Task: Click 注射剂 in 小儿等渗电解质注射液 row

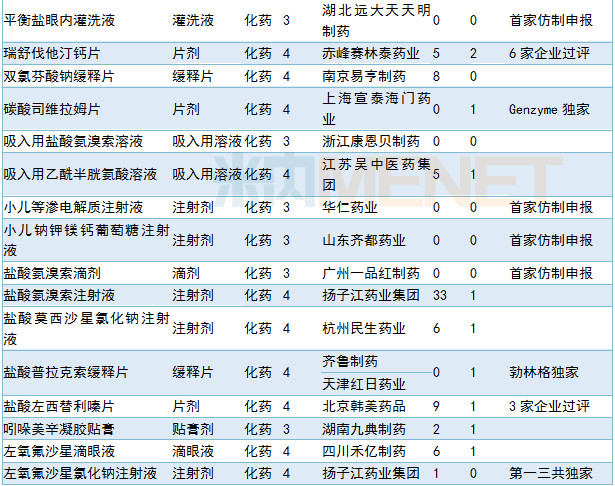Action: 193,207
